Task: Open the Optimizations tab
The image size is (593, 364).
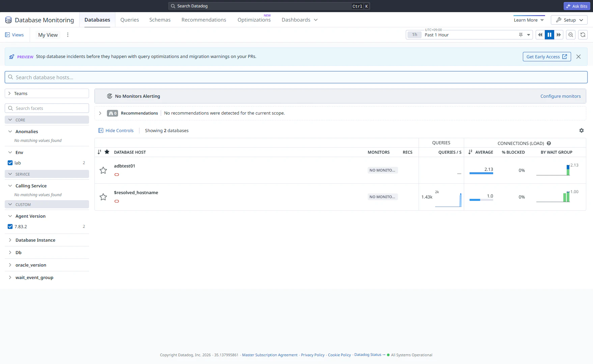Action: tap(254, 20)
